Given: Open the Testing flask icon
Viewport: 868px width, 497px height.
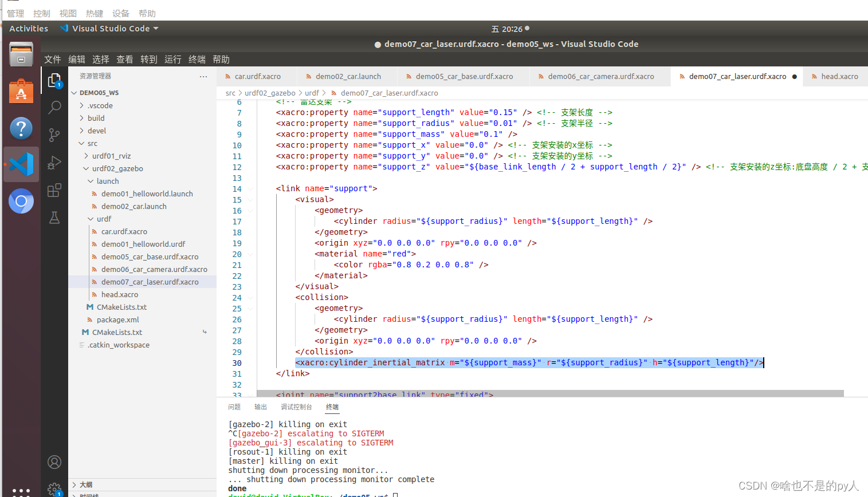Looking at the screenshot, I should pos(54,218).
